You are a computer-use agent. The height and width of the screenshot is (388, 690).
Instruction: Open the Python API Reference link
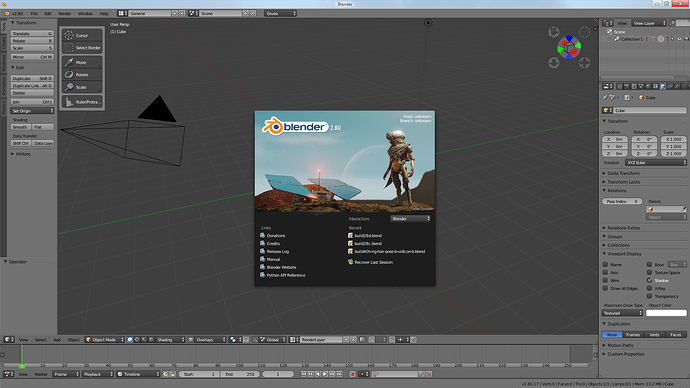pyautogui.click(x=286, y=275)
